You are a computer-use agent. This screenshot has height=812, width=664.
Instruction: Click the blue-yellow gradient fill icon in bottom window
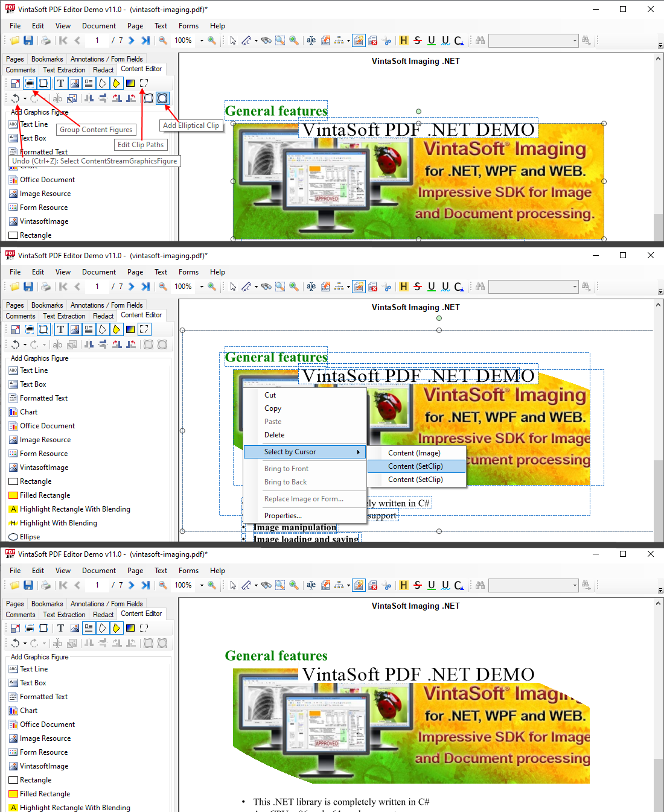[x=130, y=628]
